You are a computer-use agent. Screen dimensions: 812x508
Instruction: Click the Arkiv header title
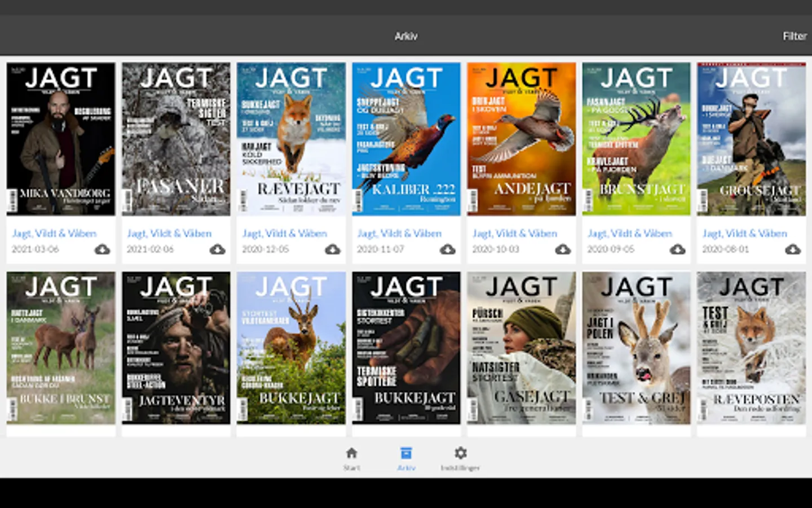[x=406, y=36]
